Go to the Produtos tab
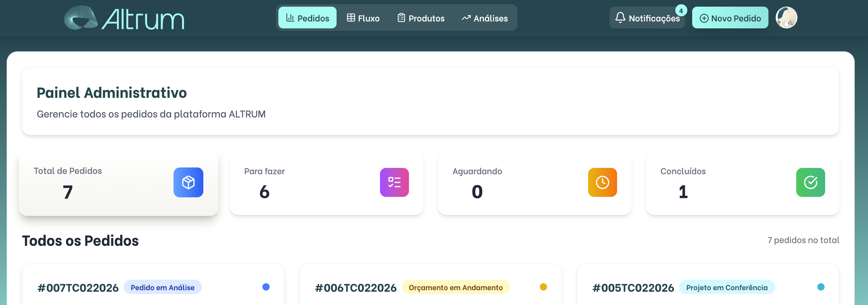868x305 pixels. [421, 18]
